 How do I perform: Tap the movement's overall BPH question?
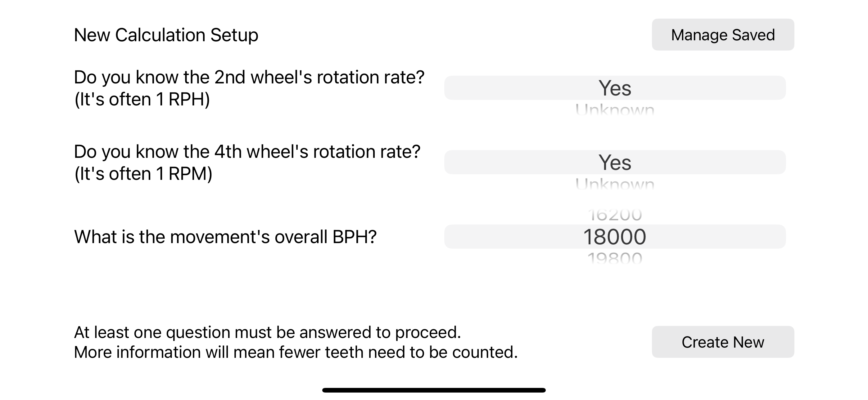pos(225,237)
